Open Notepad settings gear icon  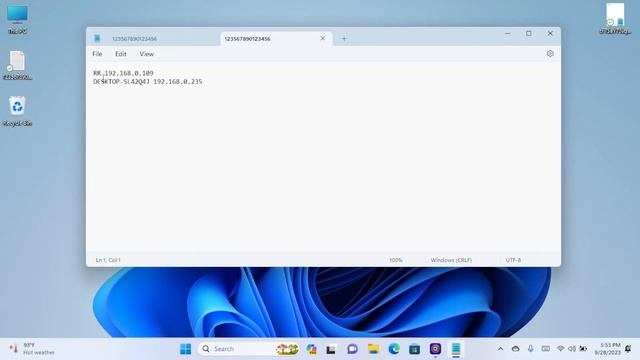(x=550, y=53)
